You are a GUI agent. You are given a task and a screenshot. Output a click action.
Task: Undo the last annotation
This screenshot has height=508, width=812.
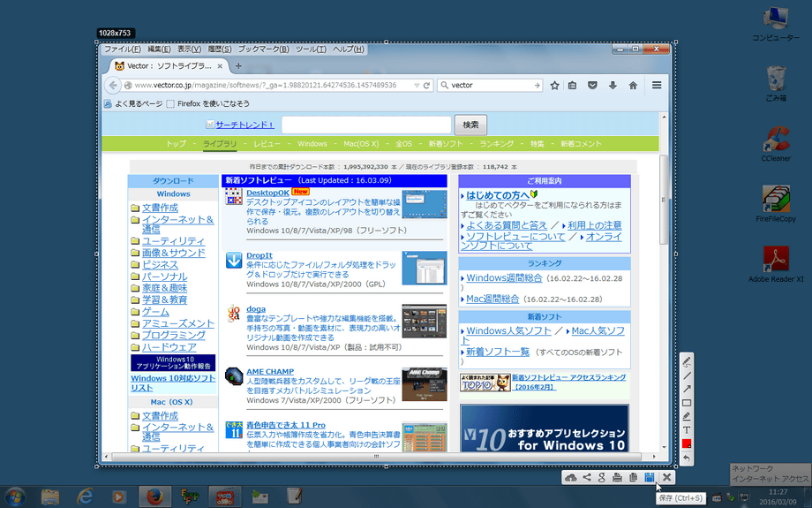coord(687,459)
